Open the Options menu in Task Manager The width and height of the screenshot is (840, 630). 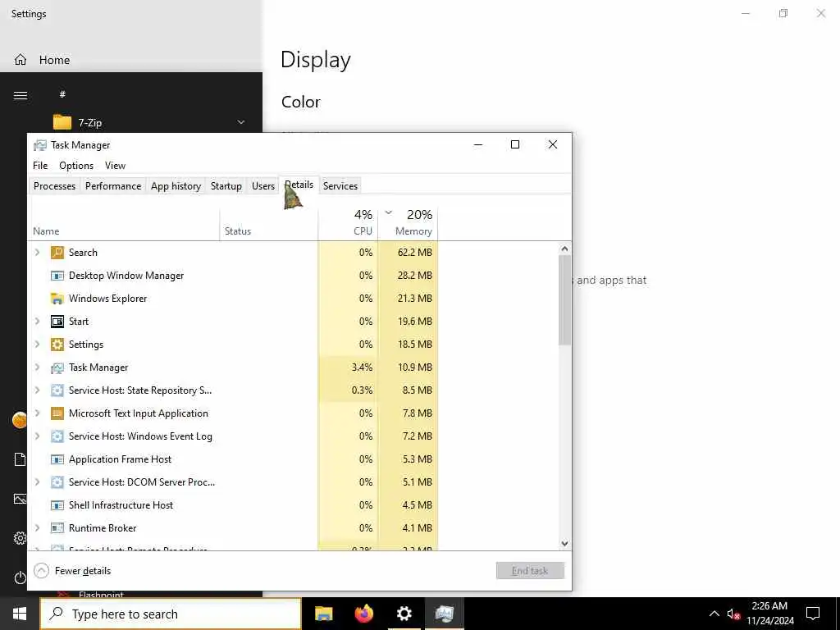(x=76, y=166)
